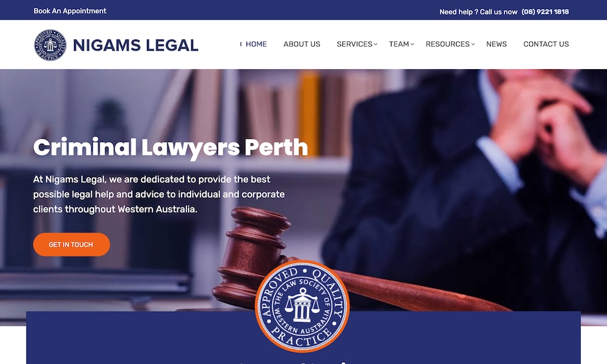Expand the Resources dropdown chevron
Screen dimensions: 607x364
[x=473, y=44]
